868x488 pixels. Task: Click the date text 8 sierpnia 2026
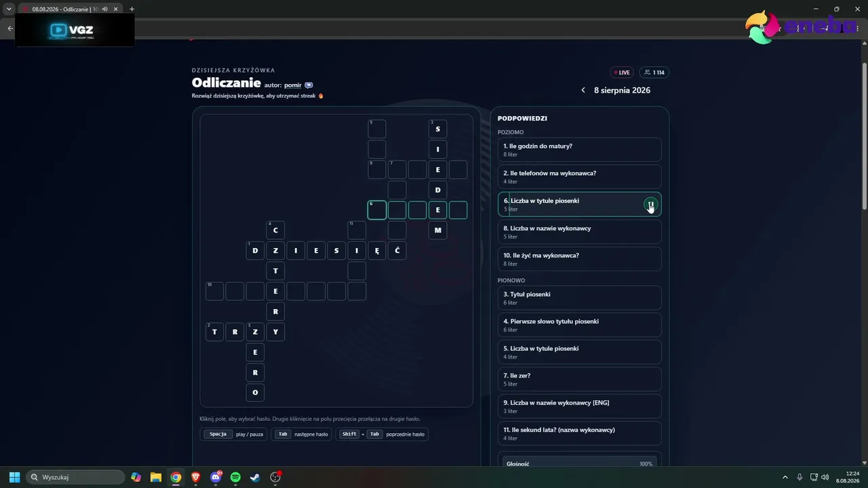(x=622, y=90)
